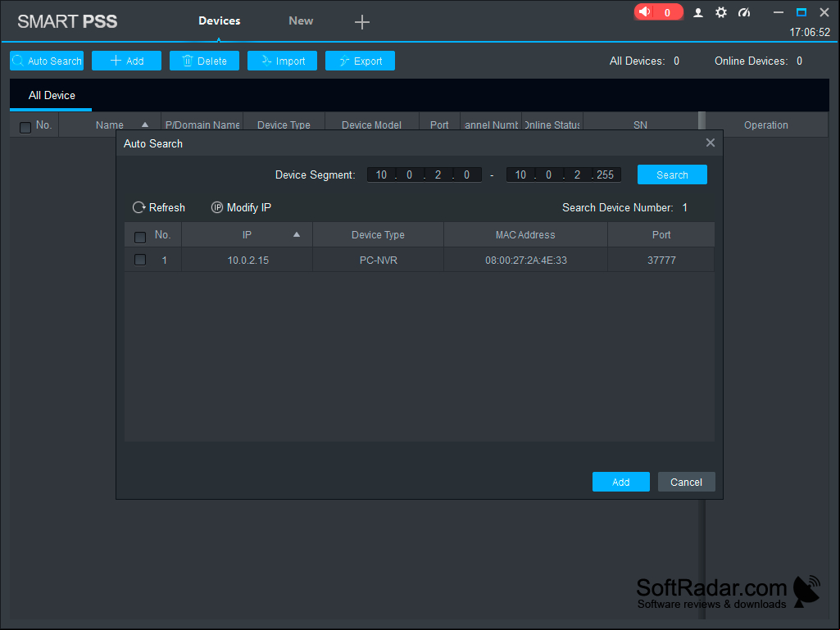
Task: Click the IP/Domain Name column header
Action: pos(202,125)
